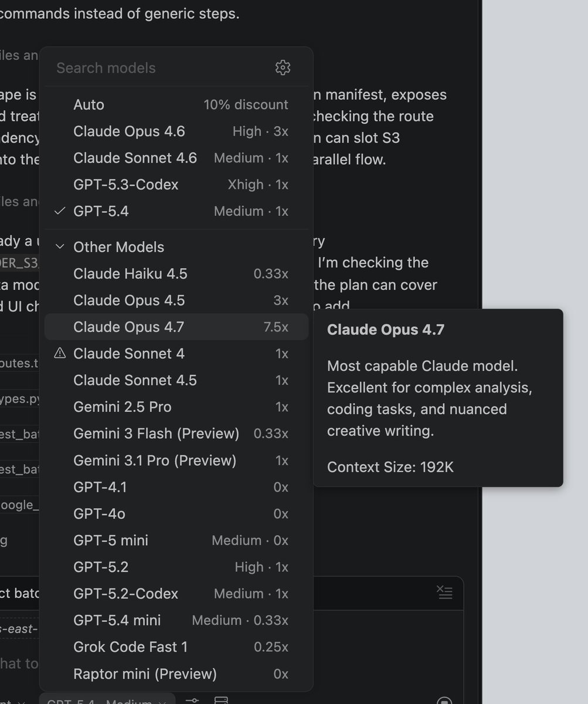This screenshot has height=704, width=588.
Task: Pick the GPT-5.2 High model
Action: pos(176,567)
